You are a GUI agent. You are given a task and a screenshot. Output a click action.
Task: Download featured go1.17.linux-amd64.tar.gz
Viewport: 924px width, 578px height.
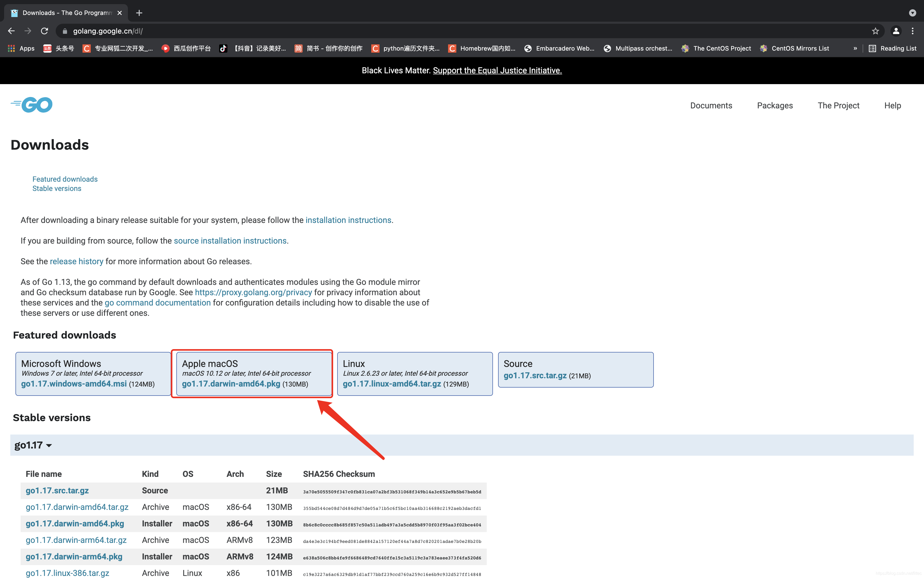tap(392, 384)
